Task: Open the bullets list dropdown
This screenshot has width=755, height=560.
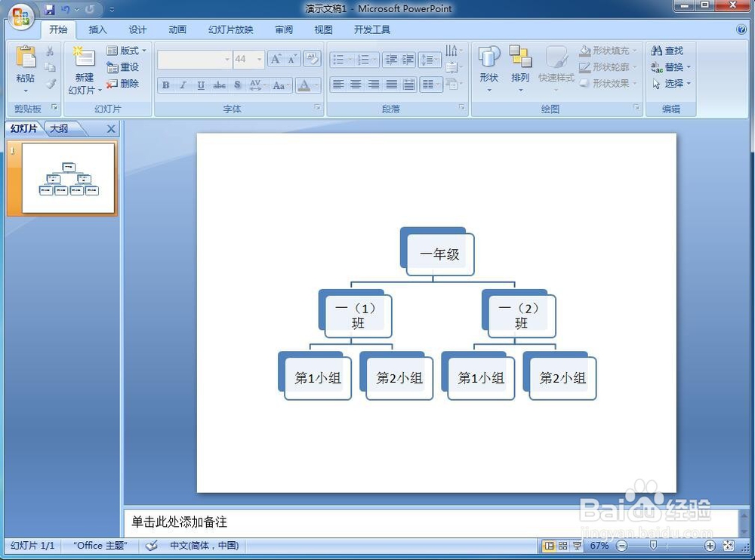Action: tap(351, 60)
